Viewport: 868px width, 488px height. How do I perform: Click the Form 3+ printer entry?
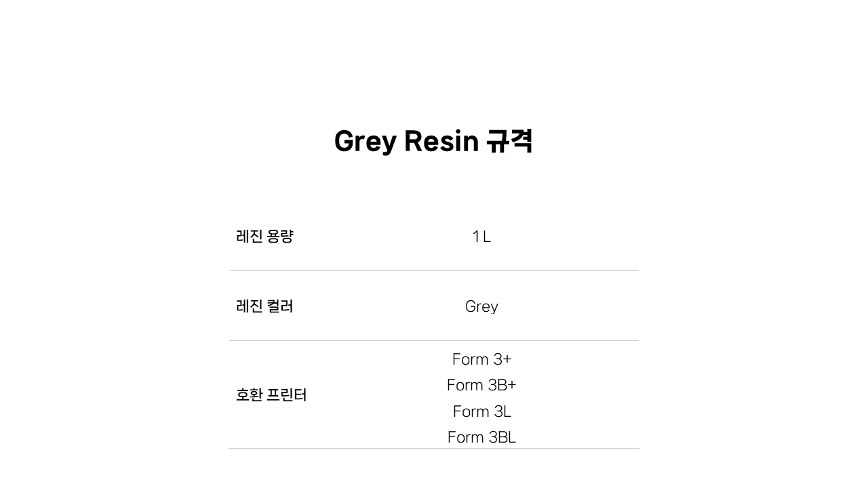pyautogui.click(x=481, y=359)
